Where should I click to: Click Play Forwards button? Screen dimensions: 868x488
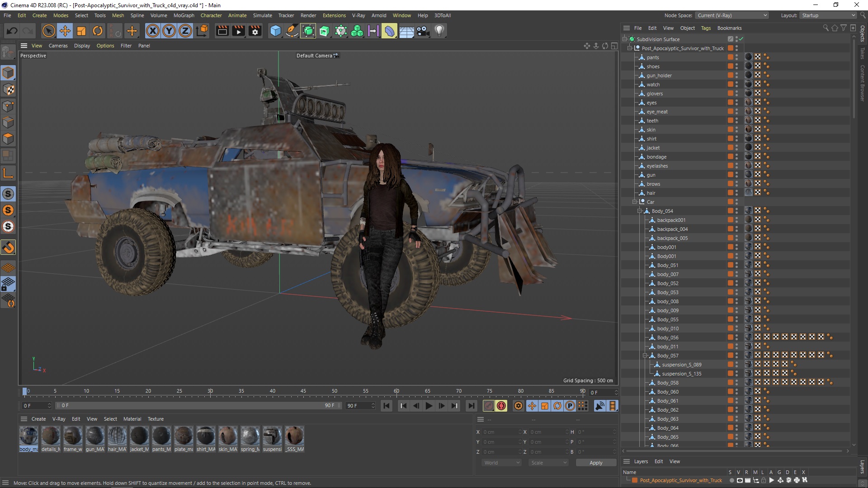tap(429, 406)
